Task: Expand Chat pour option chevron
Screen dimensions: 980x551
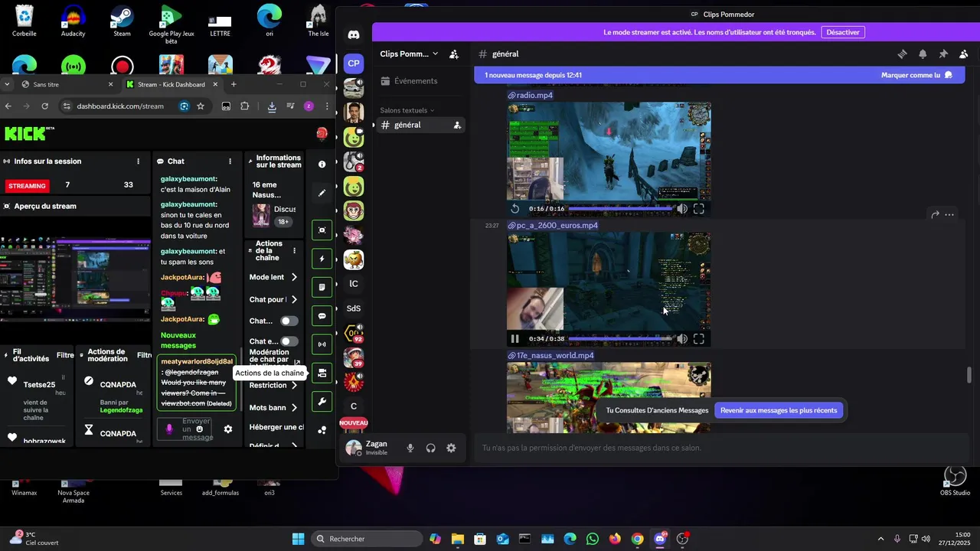Action: tap(294, 299)
